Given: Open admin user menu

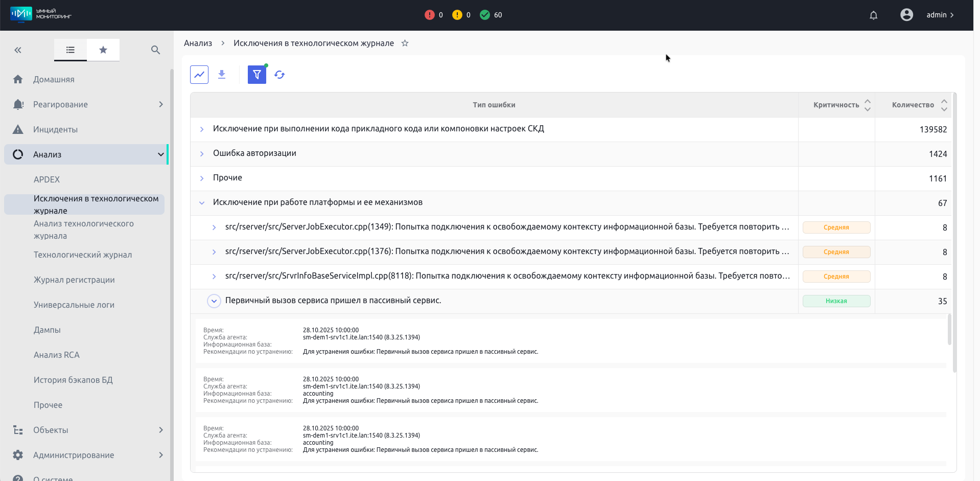Looking at the screenshot, I should point(928,15).
